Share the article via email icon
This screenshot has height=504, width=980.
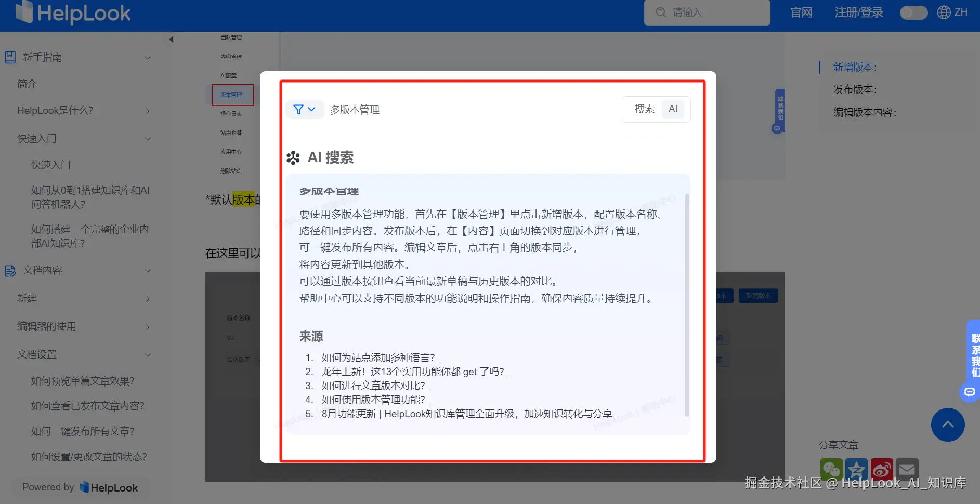[907, 470]
